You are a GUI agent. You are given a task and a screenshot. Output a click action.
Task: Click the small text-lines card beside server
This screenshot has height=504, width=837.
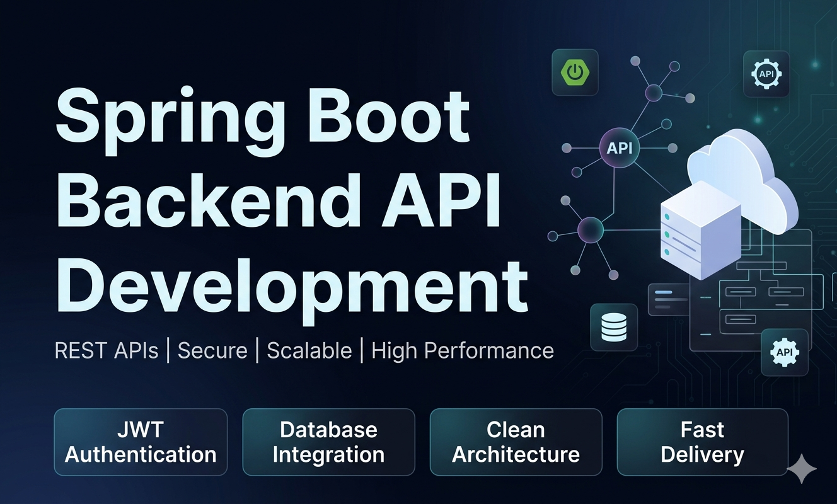(x=668, y=299)
